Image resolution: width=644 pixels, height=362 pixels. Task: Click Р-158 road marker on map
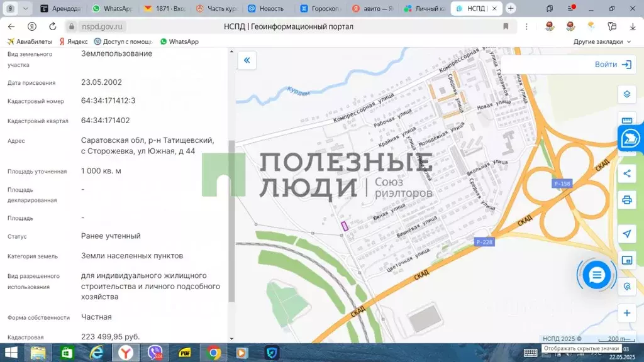click(x=562, y=184)
